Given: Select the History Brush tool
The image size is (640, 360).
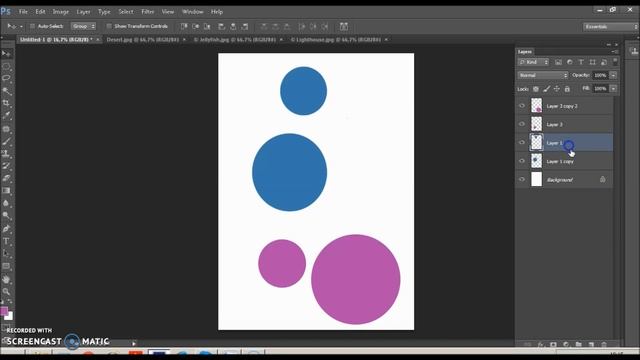Looking at the screenshot, I should point(6,166).
